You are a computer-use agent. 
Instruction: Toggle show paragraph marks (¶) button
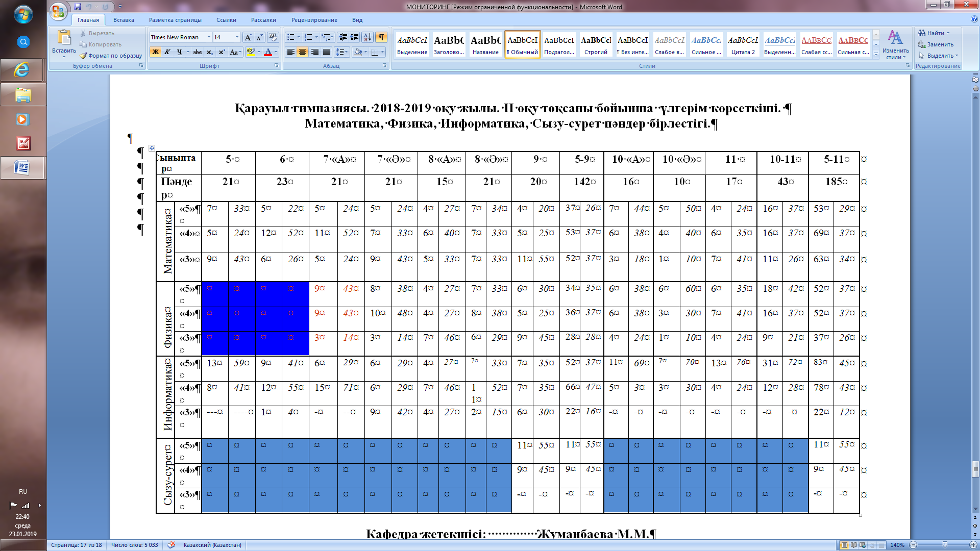click(381, 37)
